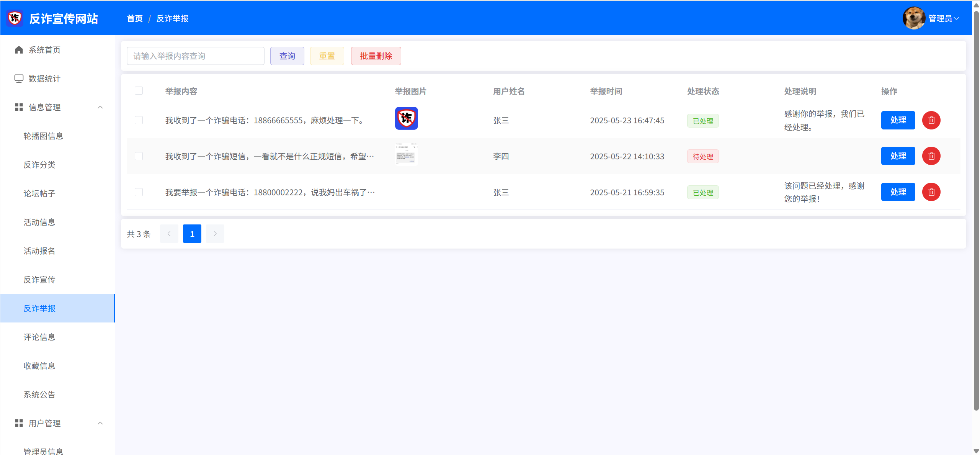980x455 pixels.
Task: Check the row for phone 18866665555
Action: pos(139,120)
